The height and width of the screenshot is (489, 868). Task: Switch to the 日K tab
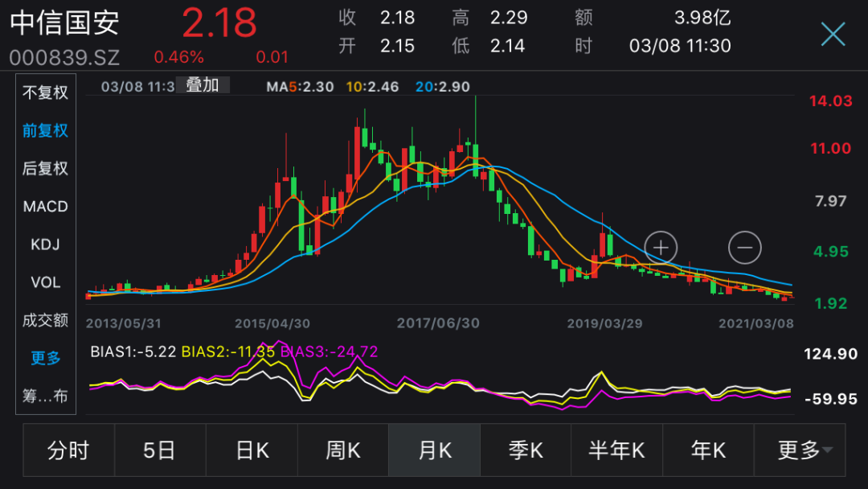coord(252,450)
